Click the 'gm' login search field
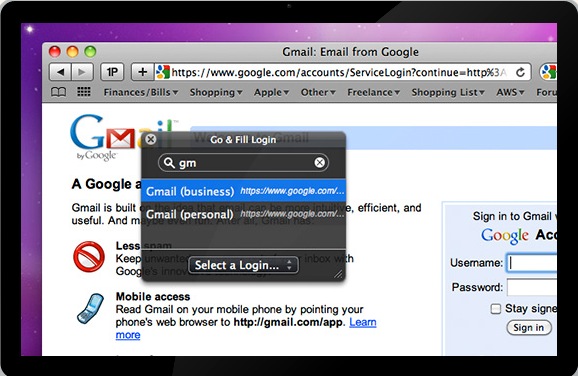This screenshot has height=376, width=578. 243,163
